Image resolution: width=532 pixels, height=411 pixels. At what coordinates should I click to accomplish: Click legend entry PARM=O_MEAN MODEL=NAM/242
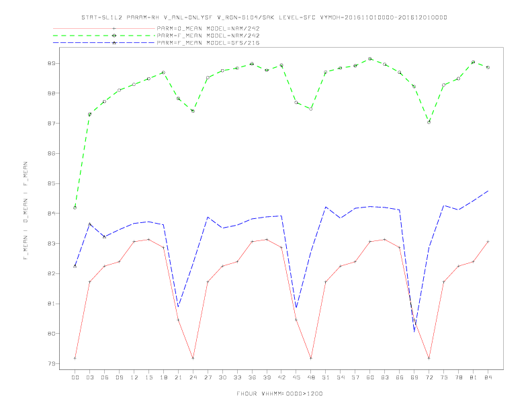point(208,28)
